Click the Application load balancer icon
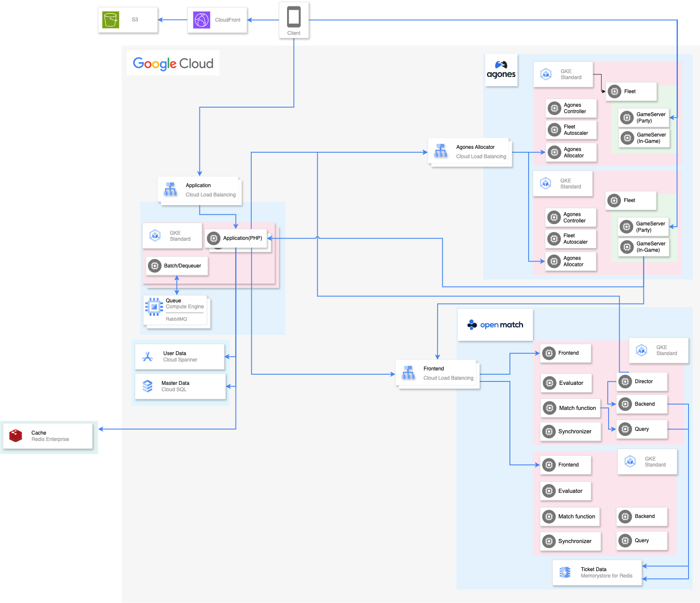Image resolution: width=700 pixels, height=603 pixels. click(x=171, y=190)
